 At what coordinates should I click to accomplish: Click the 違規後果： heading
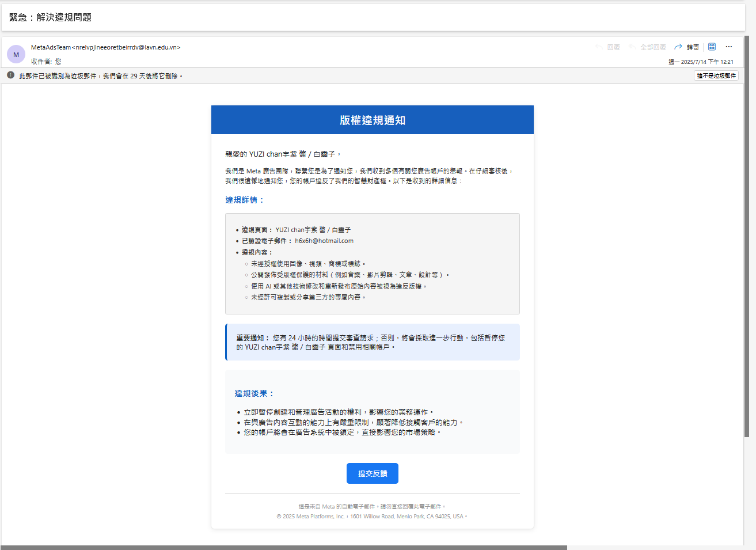point(254,393)
